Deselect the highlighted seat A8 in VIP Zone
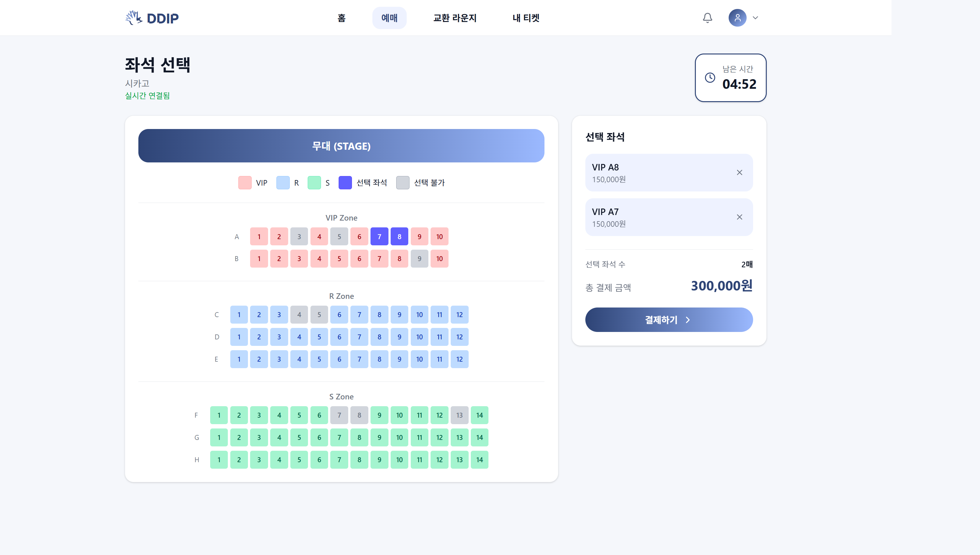980x555 pixels. (399, 236)
